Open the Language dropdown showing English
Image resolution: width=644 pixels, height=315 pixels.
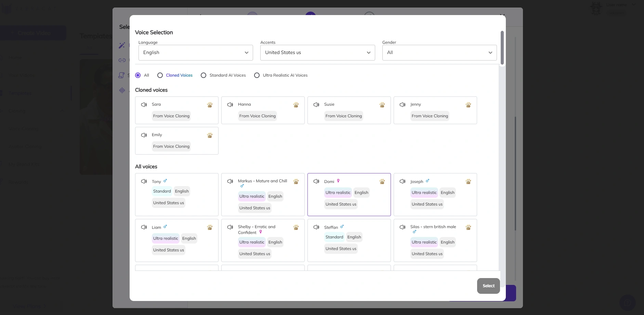(196, 53)
